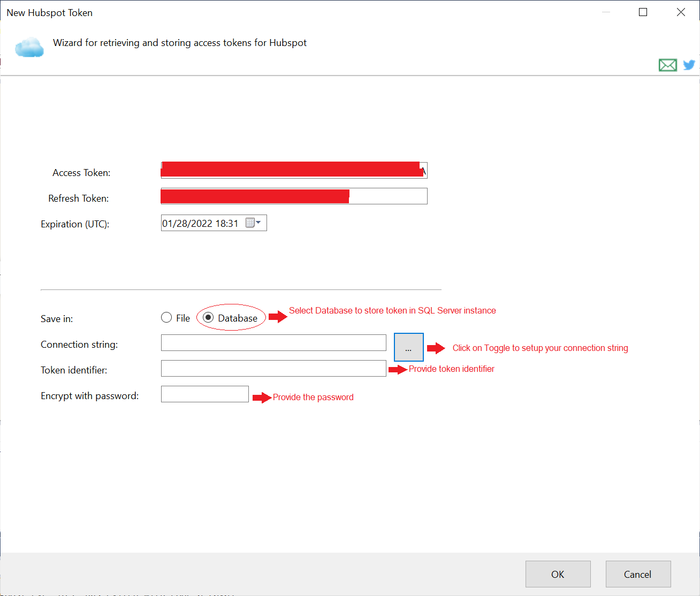700x596 pixels.
Task: Click the 'Save in:' label
Action: pos(57,319)
